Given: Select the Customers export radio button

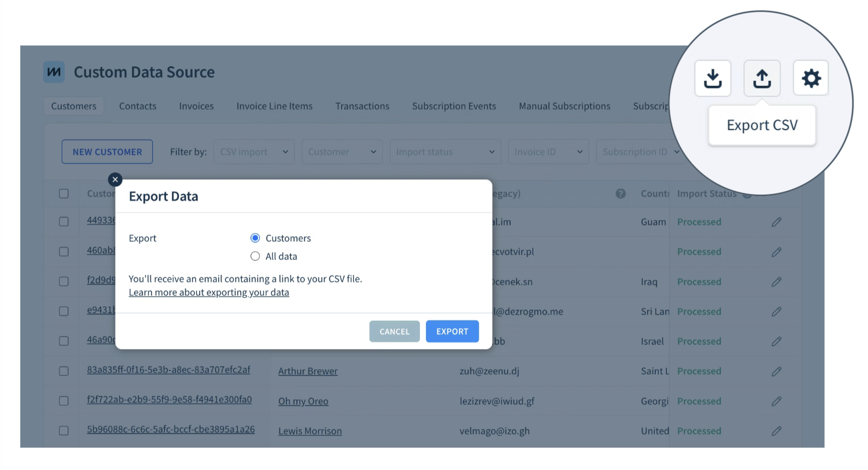Looking at the screenshot, I should tap(255, 238).
